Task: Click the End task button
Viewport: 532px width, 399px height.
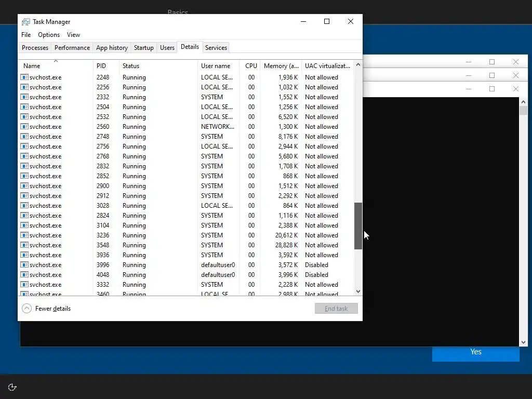Action: [x=336, y=309]
